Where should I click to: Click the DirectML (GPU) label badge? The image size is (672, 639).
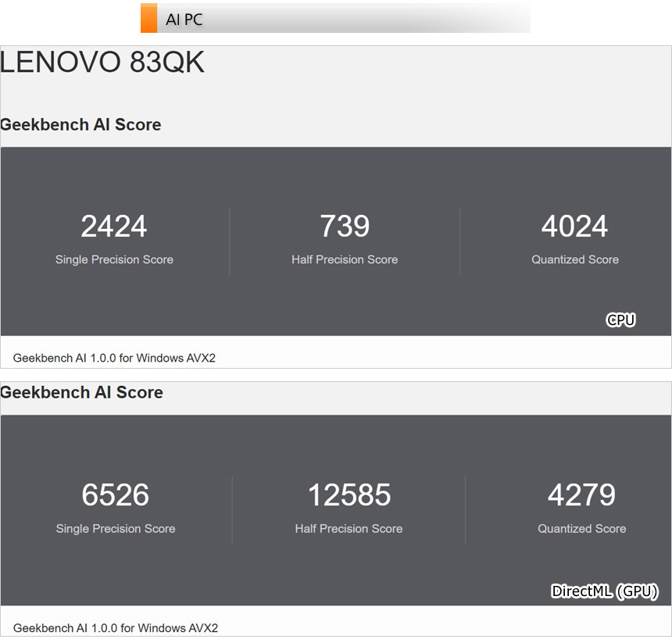604,591
